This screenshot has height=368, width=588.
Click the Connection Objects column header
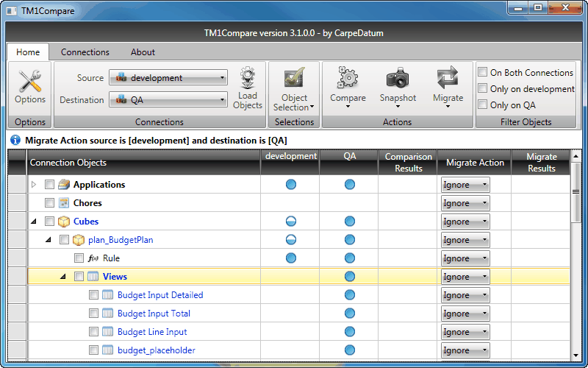click(x=143, y=162)
